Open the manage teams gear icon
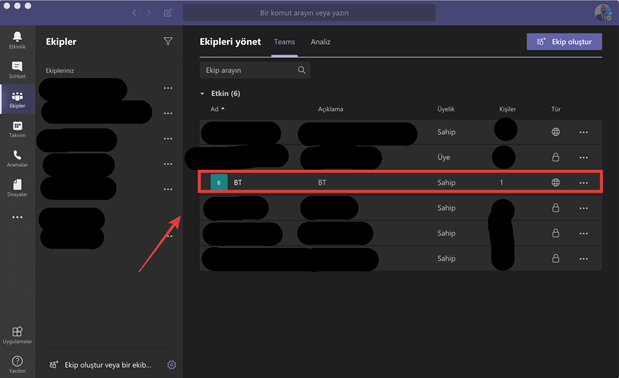This screenshot has width=619, height=378. click(x=171, y=365)
